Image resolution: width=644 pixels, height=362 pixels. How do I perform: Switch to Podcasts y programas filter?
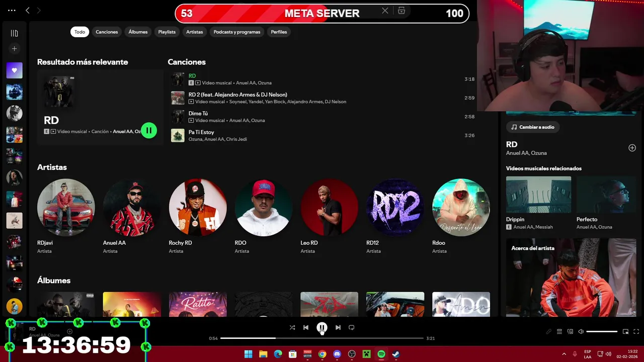pyautogui.click(x=237, y=32)
